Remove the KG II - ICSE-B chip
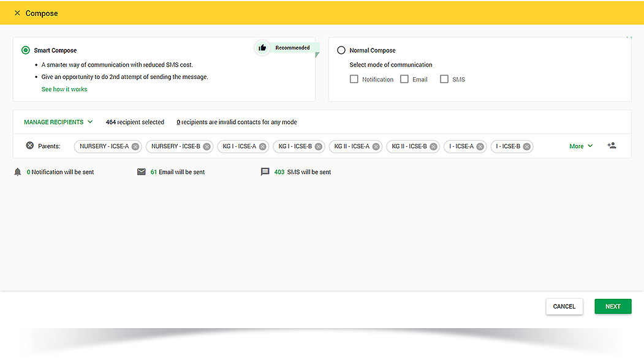The width and height of the screenshot is (644, 360). click(433, 146)
